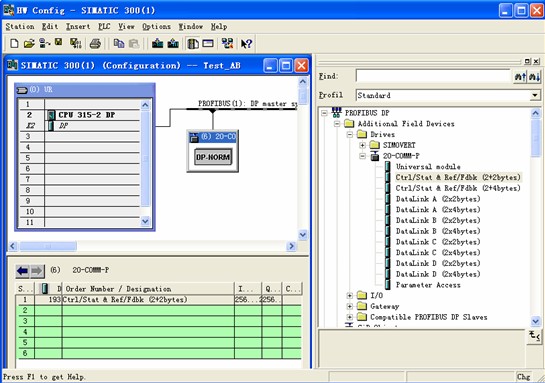Select DataLink B (2x4bytes) in catalog
Image resolution: width=545 pixels, height=383 pixels.
438,231
